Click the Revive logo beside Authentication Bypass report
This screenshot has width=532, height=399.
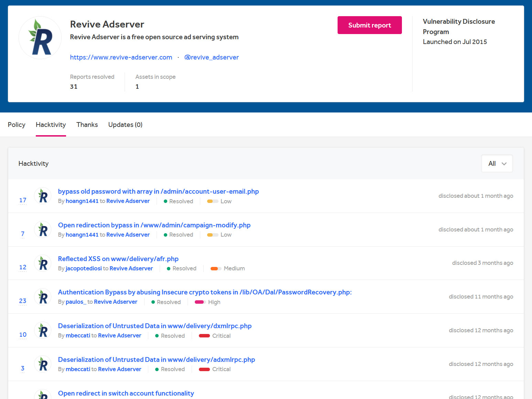pyautogui.click(x=43, y=297)
